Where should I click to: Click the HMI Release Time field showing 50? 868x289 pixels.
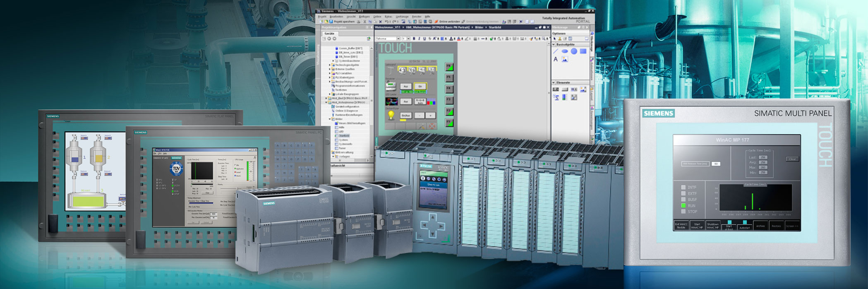click(x=716, y=164)
